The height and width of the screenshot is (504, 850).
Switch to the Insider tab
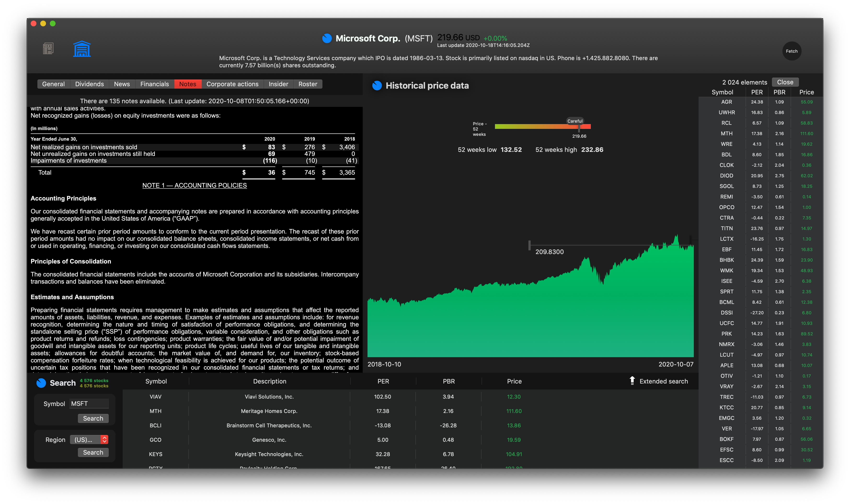click(278, 84)
